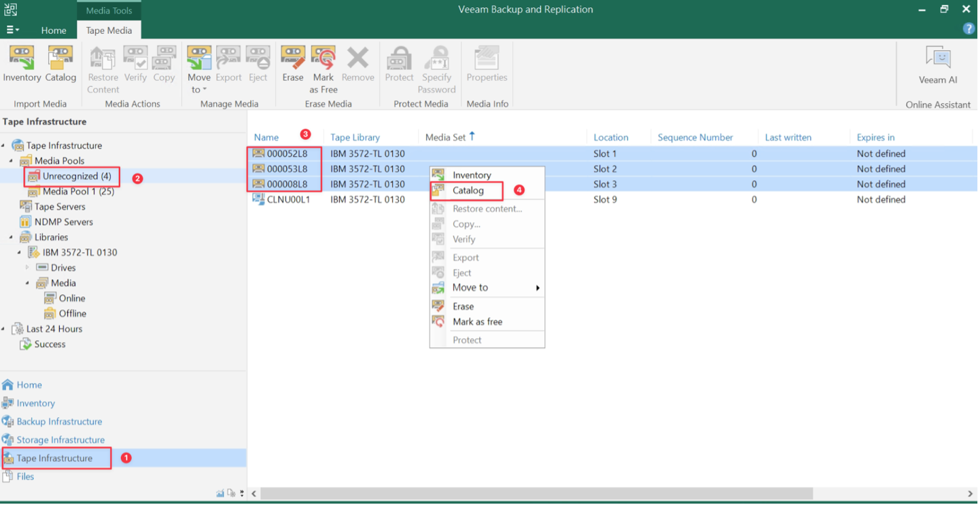Select the Tape Media ribbon tab
Screen dimensions: 980x506
click(x=109, y=31)
